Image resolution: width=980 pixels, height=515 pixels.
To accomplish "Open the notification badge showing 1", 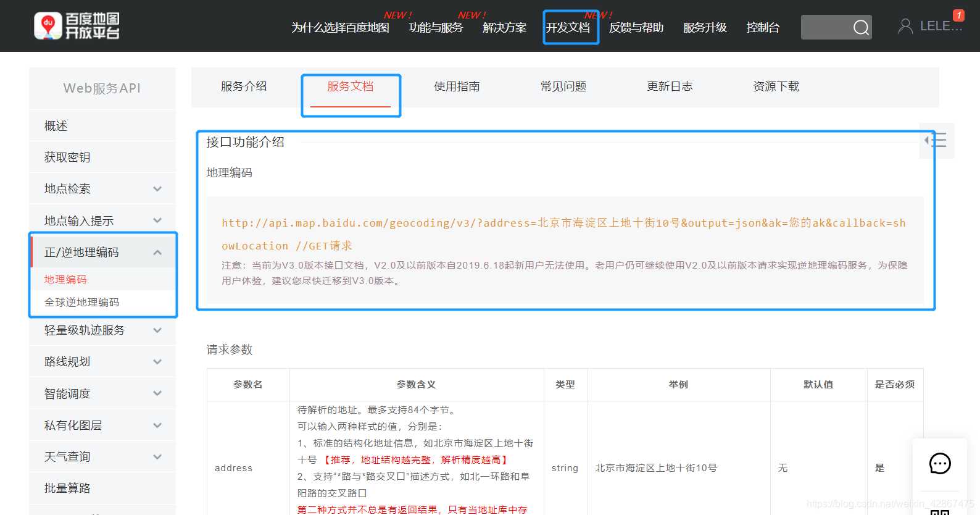I will (958, 15).
